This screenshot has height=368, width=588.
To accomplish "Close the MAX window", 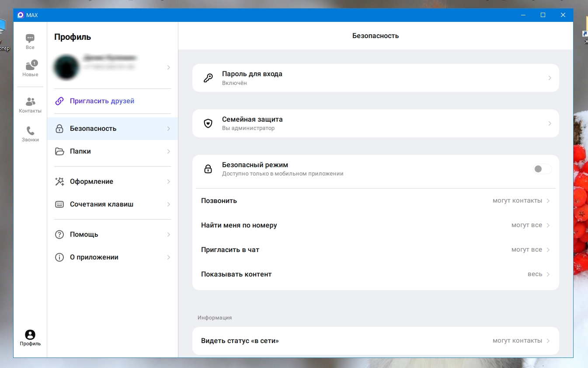I will point(563,15).
